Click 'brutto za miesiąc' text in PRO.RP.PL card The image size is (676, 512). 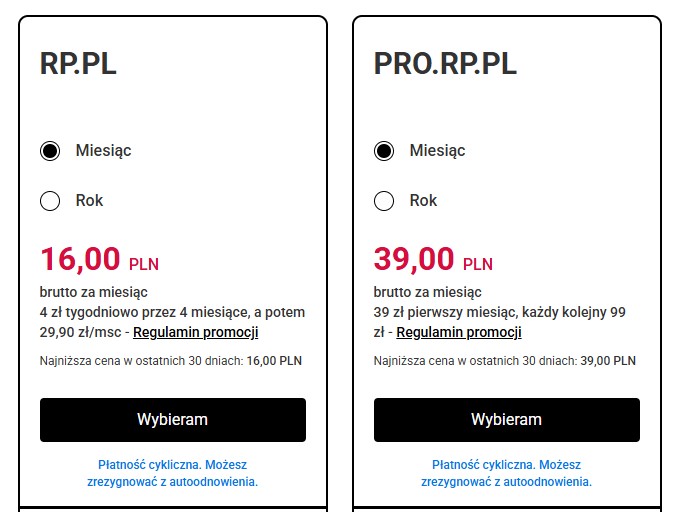(428, 292)
